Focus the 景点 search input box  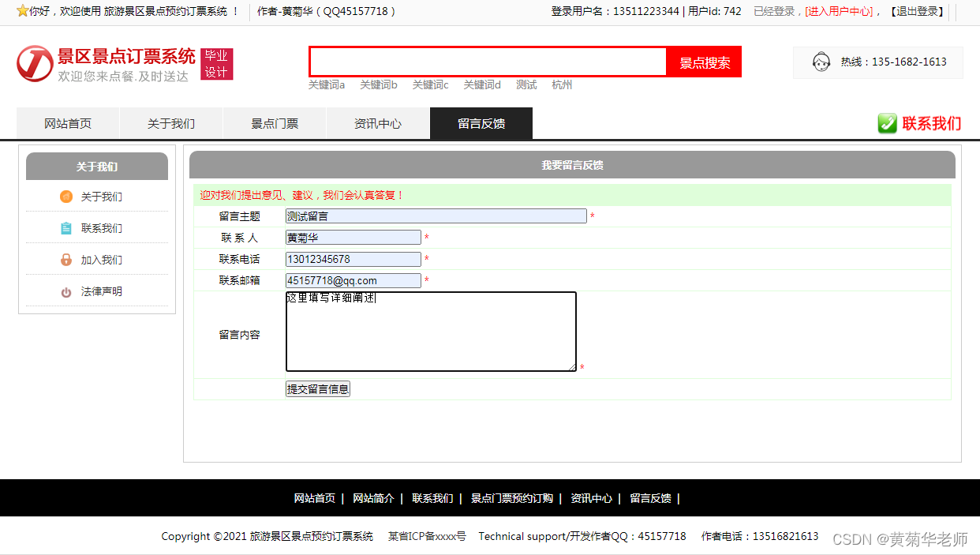tap(488, 62)
